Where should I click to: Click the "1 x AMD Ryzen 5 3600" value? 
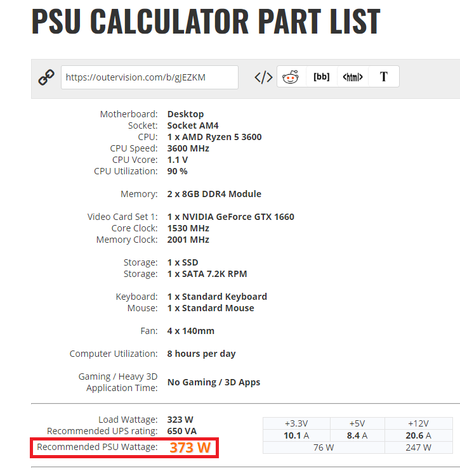click(x=214, y=137)
